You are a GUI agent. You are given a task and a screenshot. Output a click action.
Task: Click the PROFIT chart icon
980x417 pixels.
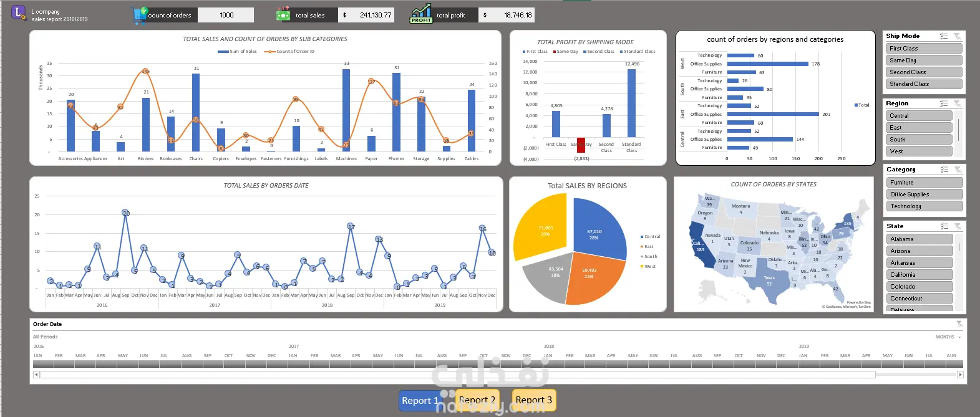pos(421,14)
